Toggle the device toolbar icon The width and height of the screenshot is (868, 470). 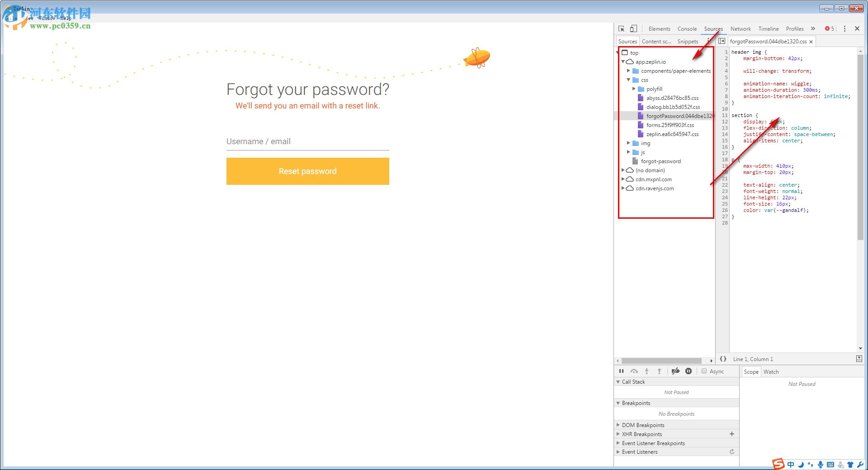click(633, 28)
